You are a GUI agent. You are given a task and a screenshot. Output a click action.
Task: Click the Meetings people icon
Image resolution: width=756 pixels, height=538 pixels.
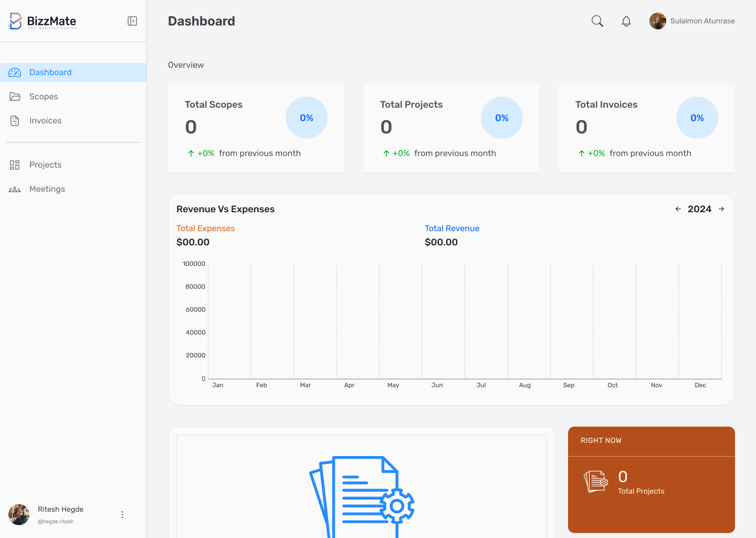15,189
